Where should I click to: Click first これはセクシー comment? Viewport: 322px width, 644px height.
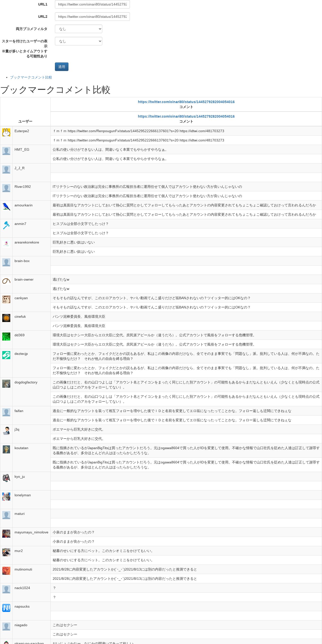(65, 625)
